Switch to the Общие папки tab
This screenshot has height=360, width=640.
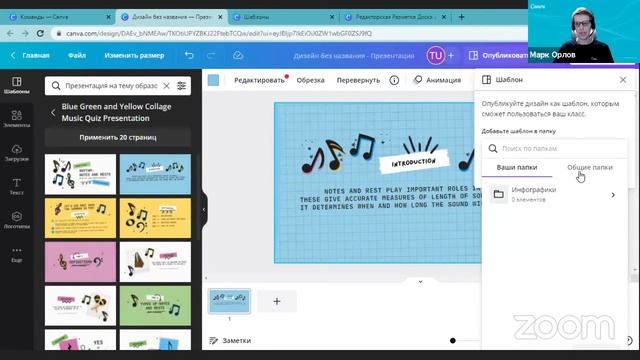590,167
